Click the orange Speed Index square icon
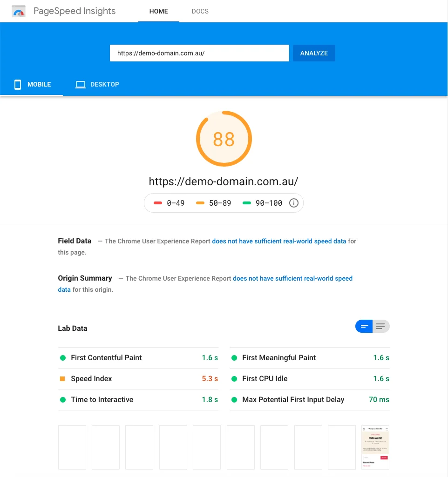This screenshot has height=477, width=448. pos(62,379)
